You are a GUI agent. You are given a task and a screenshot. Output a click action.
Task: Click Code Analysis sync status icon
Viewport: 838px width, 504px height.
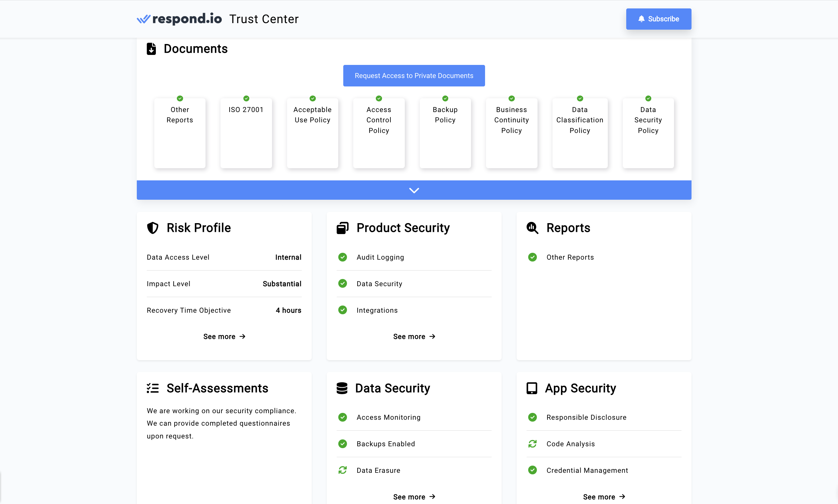click(x=532, y=444)
